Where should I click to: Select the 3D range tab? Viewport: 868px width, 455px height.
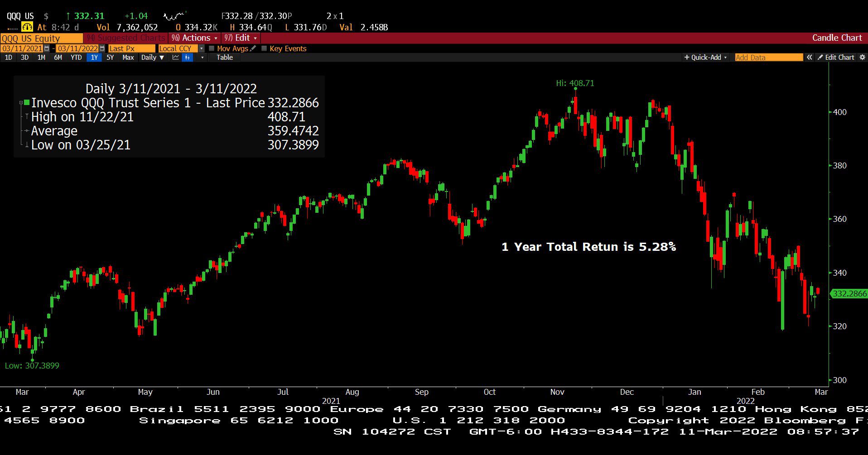click(25, 57)
